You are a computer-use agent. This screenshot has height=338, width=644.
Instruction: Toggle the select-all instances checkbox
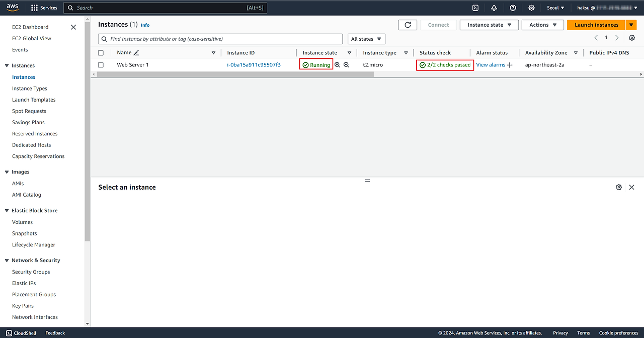click(x=101, y=53)
